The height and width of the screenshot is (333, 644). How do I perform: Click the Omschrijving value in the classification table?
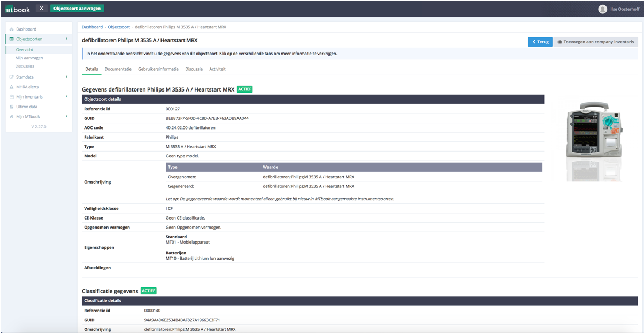point(190,329)
